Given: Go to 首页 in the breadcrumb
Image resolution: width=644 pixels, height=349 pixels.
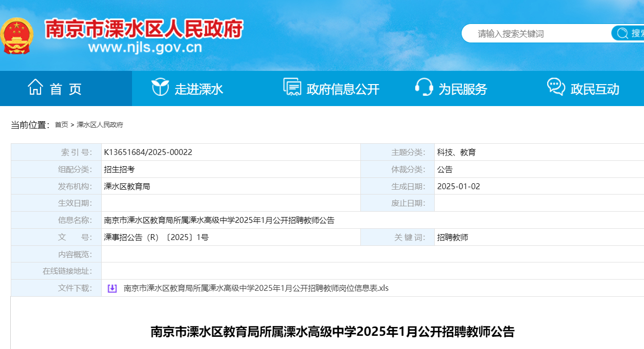Looking at the screenshot, I should point(61,125).
